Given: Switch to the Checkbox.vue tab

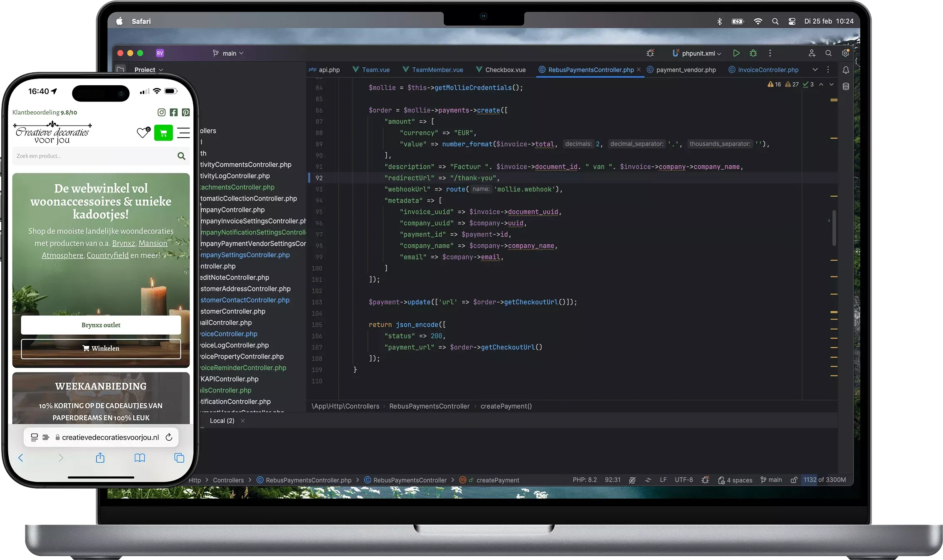Looking at the screenshot, I should [x=501, y=70].
